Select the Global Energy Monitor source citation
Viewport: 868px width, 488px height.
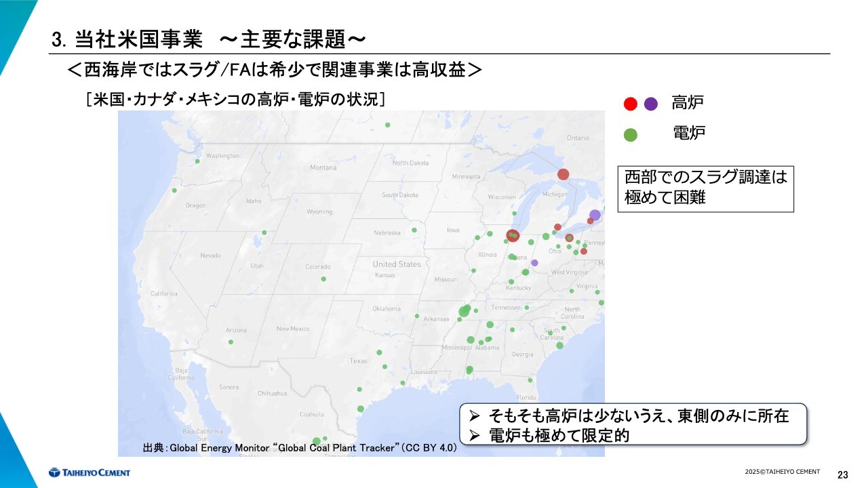click(x=300, y=449)
